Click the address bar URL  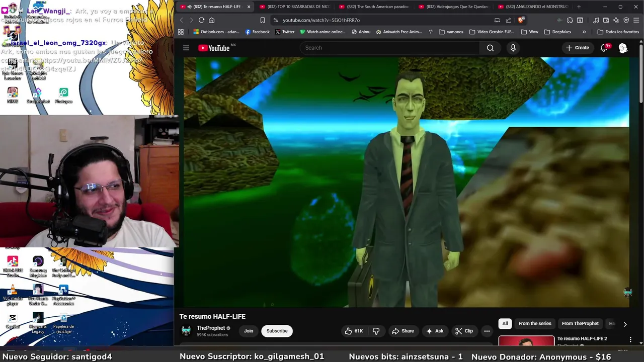pos(321,20)
